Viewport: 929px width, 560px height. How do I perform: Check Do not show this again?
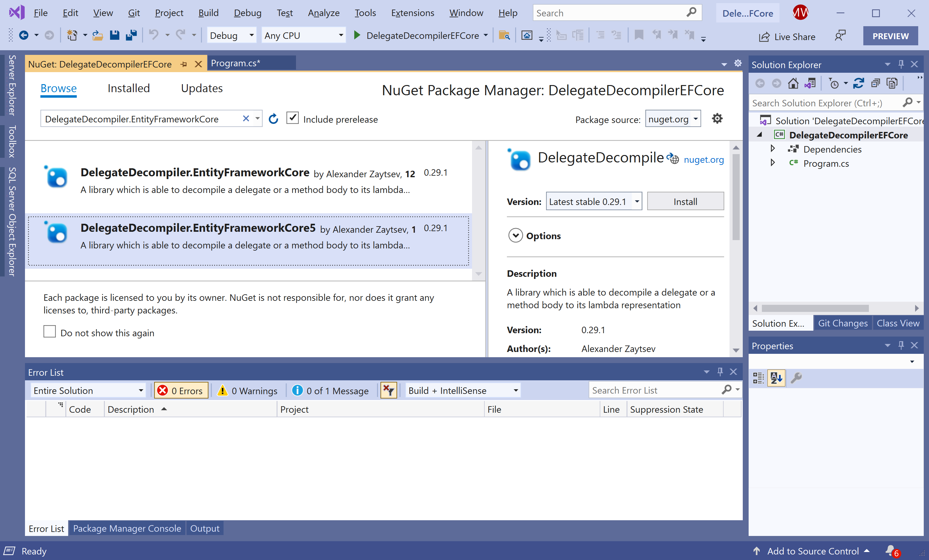pos(49,332)
